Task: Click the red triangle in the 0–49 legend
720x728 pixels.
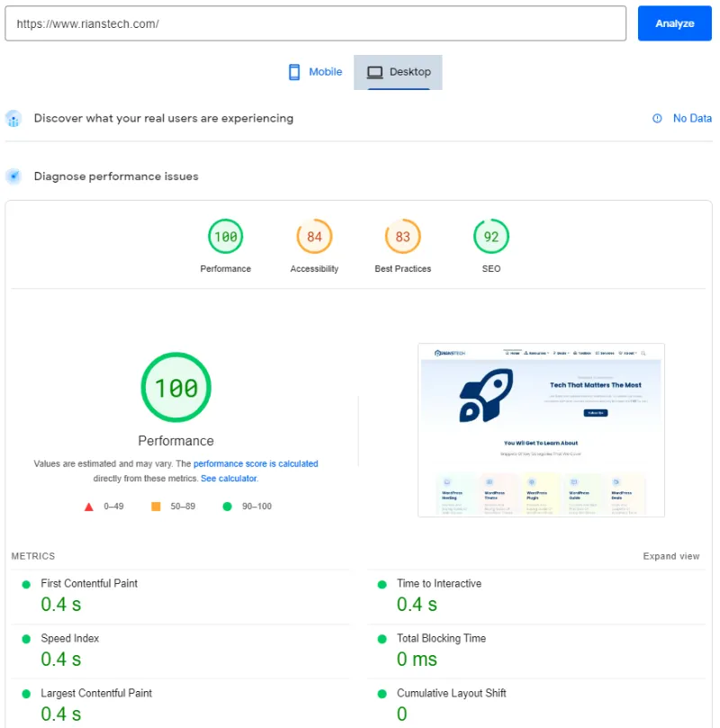Action: (88, 506)
